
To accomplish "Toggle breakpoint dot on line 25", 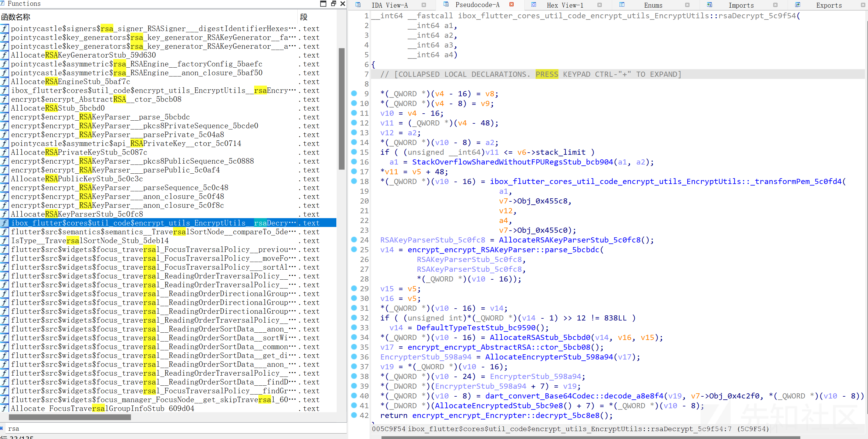I will point(354,249).
